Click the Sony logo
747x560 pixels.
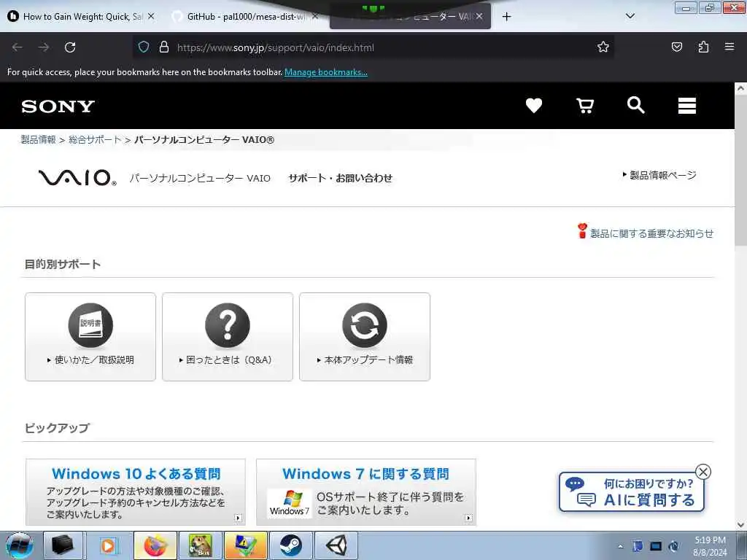point(58,106)
